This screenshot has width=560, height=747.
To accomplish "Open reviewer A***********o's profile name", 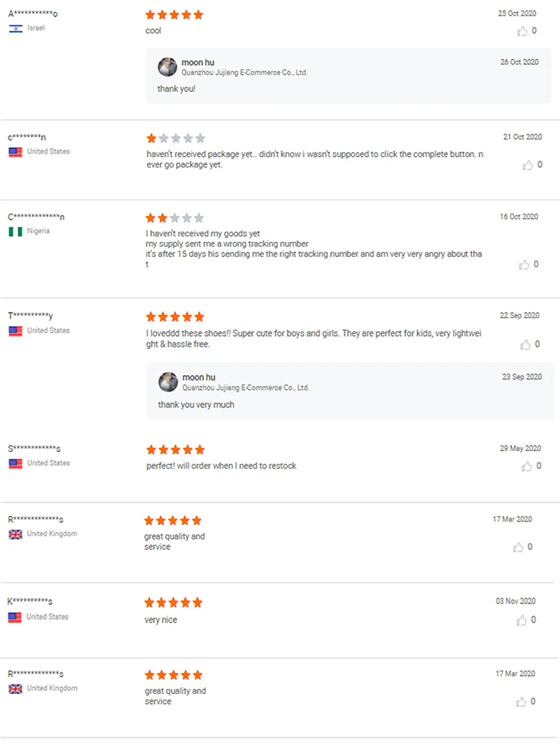I will 34,14.
